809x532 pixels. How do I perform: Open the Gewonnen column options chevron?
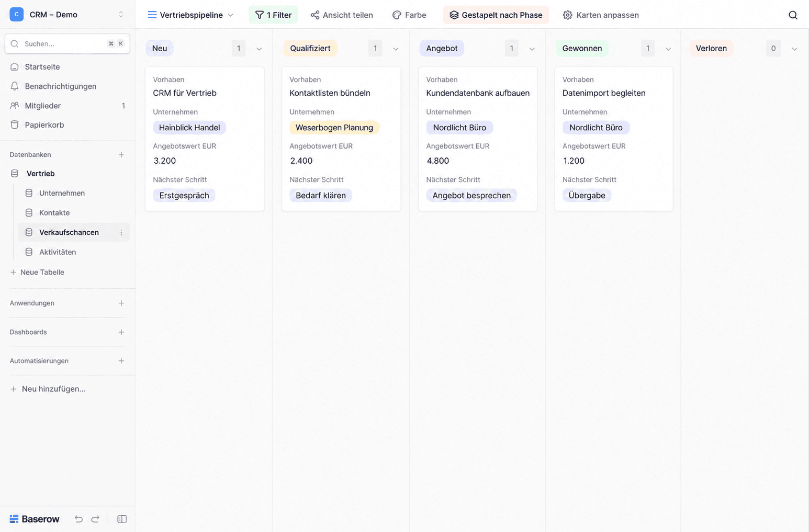coord(668,49)
